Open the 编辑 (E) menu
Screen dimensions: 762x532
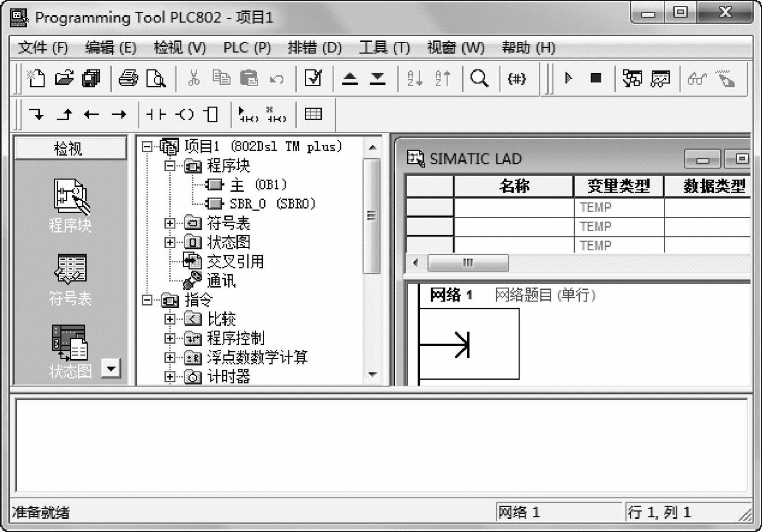[111, 48]
